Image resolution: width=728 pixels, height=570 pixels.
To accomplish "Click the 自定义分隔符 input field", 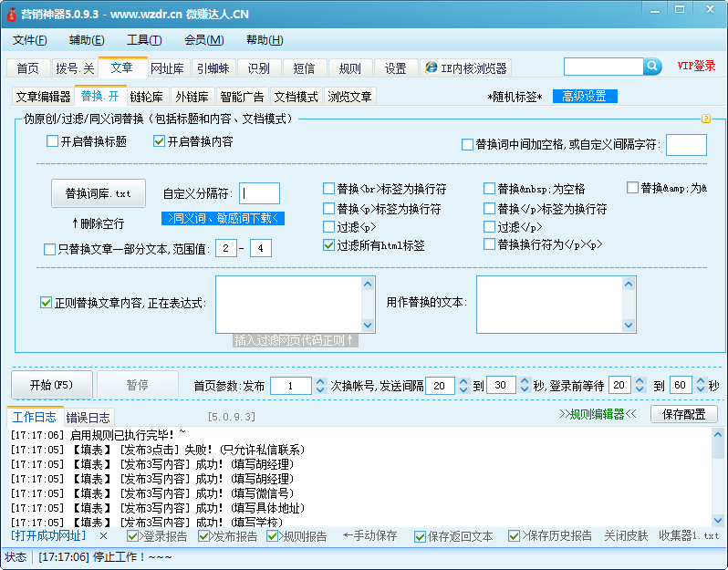I will 260,193.
